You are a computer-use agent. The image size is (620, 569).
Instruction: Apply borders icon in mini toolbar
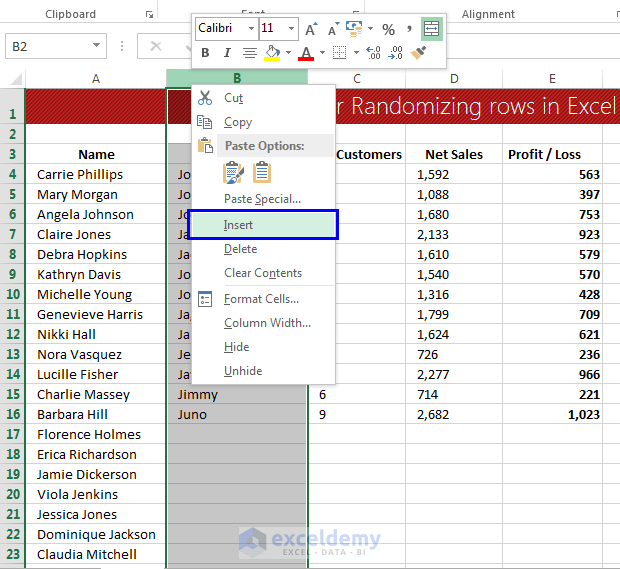340,53
